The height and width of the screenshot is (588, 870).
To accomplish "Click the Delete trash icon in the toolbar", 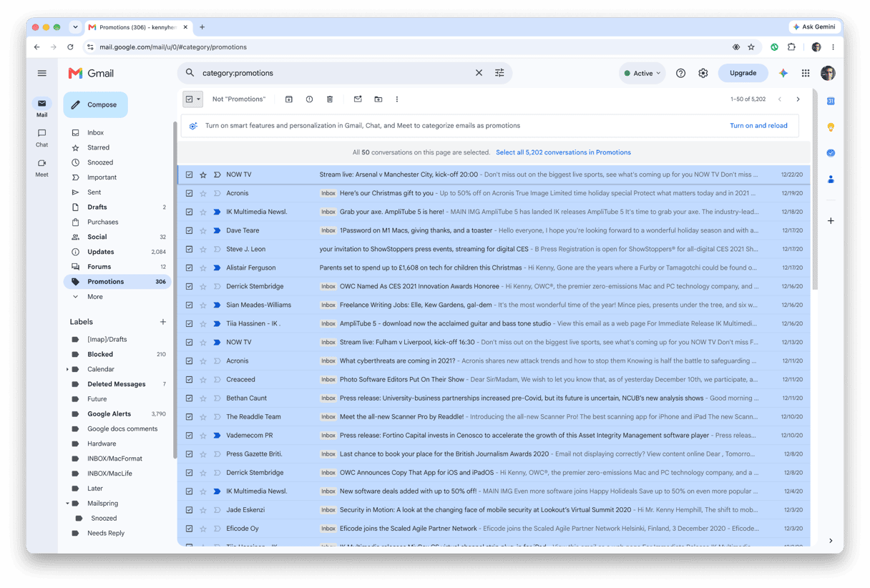I will tap(330, 99).
